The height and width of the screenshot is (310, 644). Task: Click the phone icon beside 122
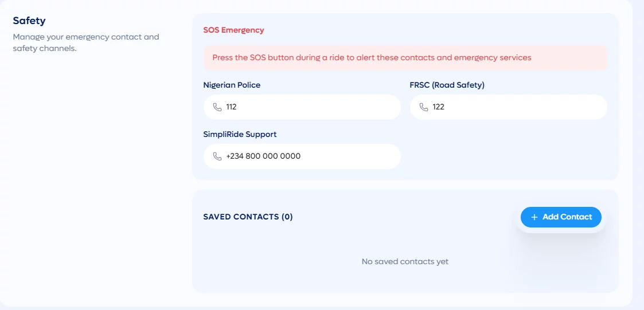coord(423,107)
